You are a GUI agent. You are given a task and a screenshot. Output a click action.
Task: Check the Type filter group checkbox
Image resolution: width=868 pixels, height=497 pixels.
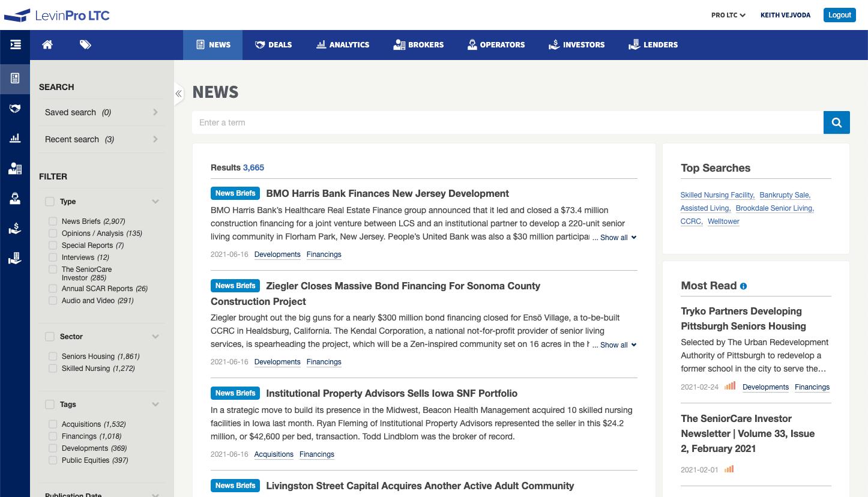click(50, 202)
